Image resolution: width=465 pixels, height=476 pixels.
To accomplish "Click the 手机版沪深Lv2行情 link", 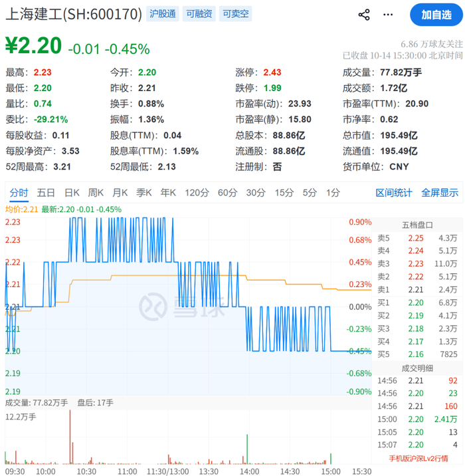I will pos(418,459).
